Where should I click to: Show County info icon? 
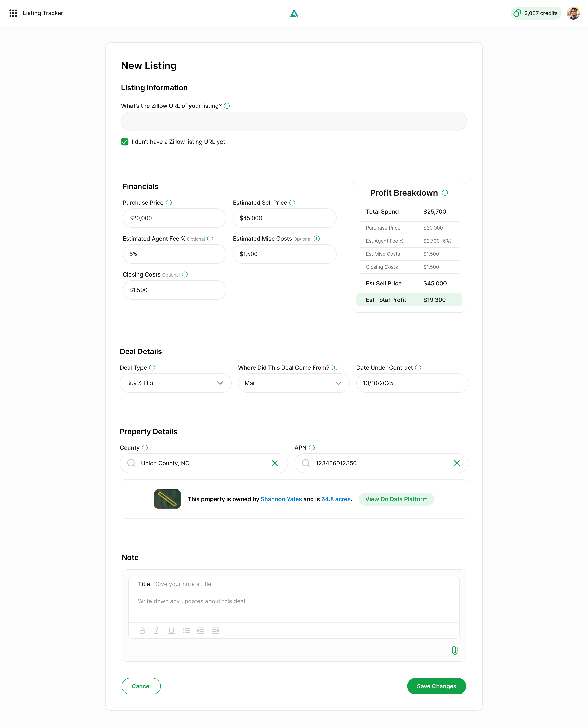(145, 447)
